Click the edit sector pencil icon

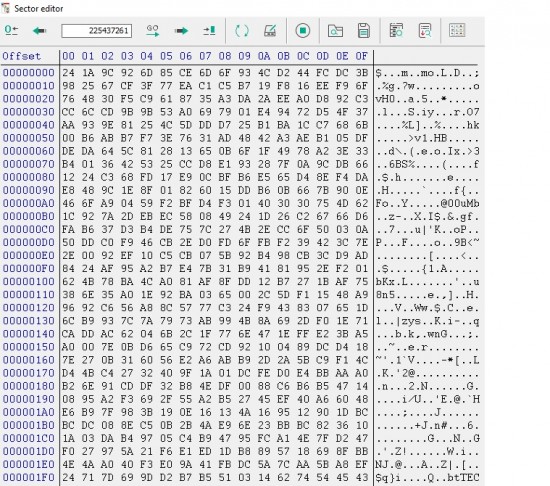[270, 31]
